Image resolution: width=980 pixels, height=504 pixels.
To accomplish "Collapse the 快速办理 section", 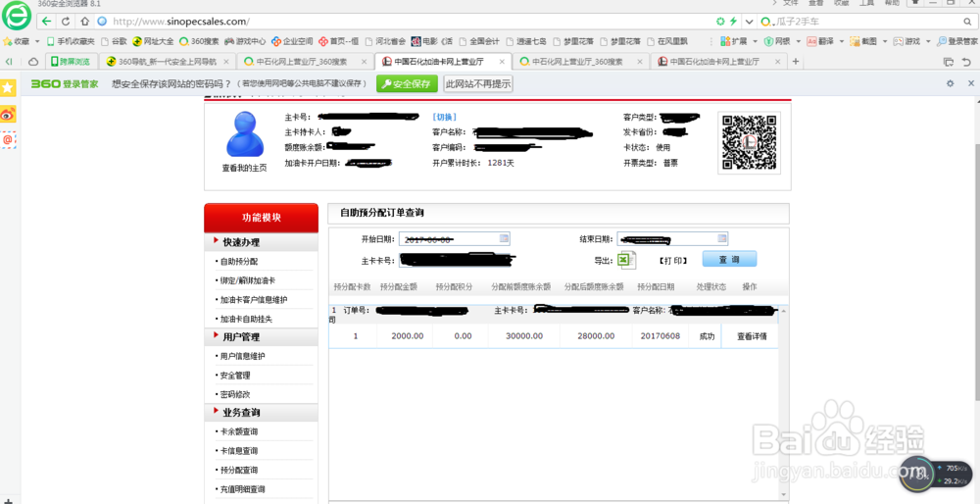I will tap(261, 242).
